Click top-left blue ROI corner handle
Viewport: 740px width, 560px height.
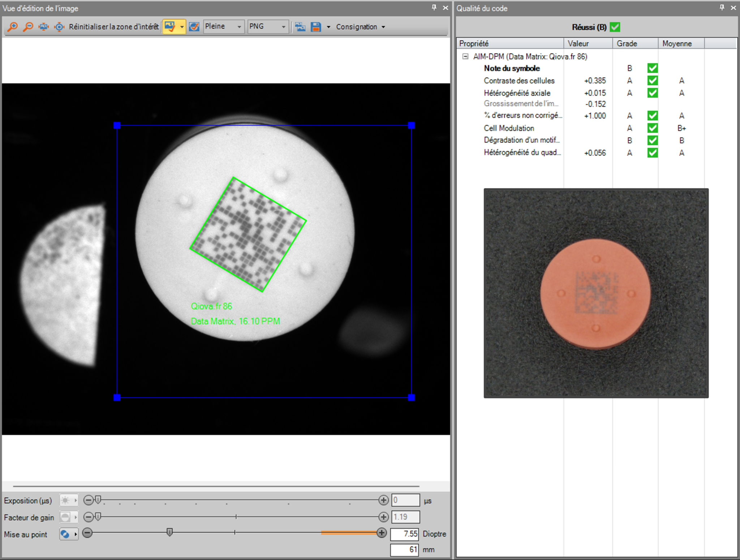click(117, 125)
